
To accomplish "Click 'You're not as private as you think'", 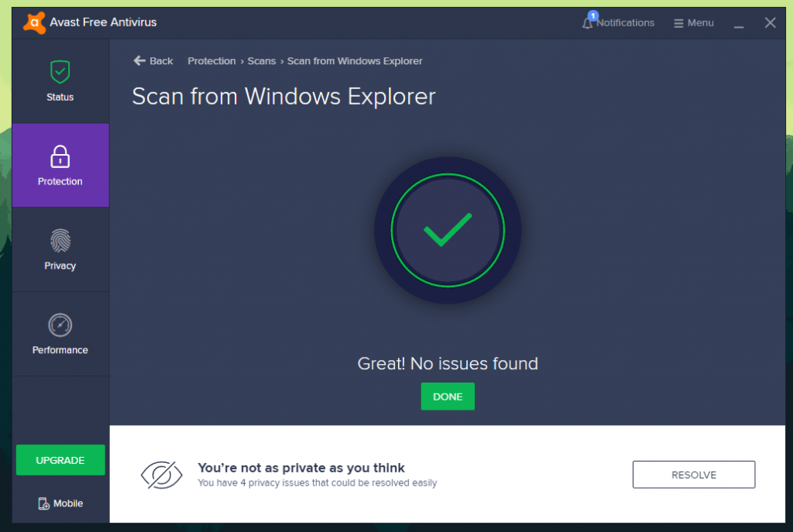I will coord(301,468).
